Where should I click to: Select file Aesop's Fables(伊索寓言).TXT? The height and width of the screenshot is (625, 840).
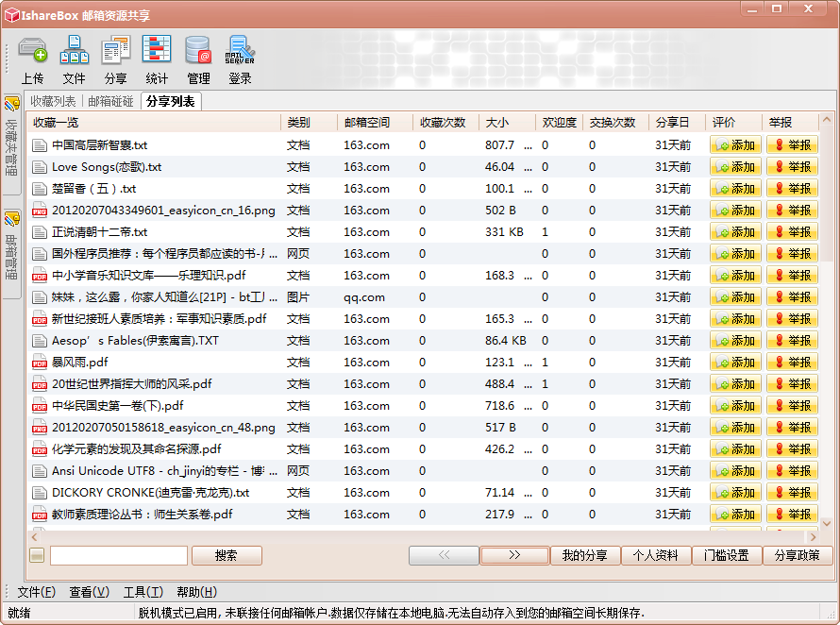pos(135,341)
